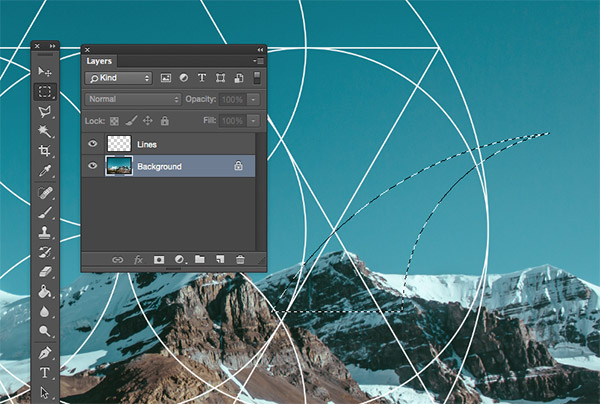
Task: Filter layers by smart objects icon
Action: (x=239, y=78)
